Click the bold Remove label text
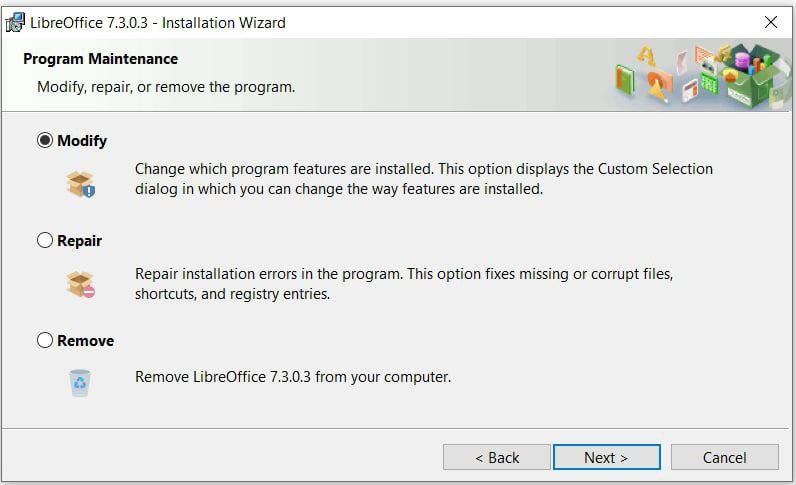 pyautogui.click(x=86, y=341)
